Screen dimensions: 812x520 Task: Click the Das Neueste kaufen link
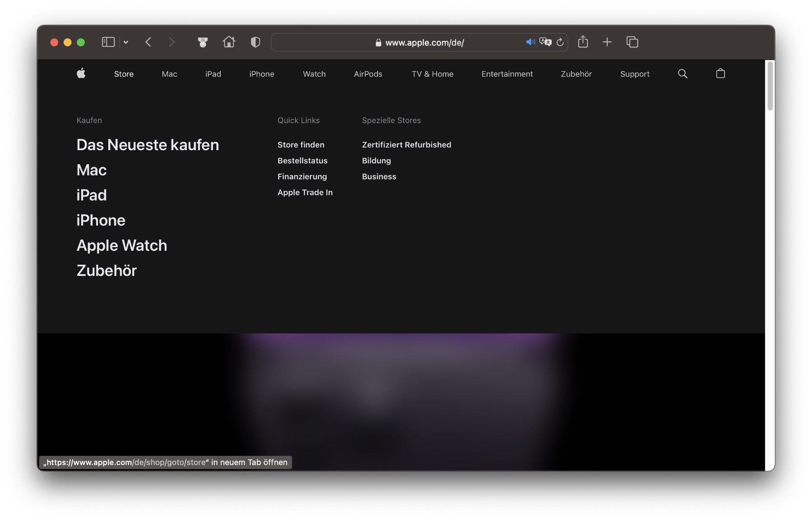click(x=148, y=145)
